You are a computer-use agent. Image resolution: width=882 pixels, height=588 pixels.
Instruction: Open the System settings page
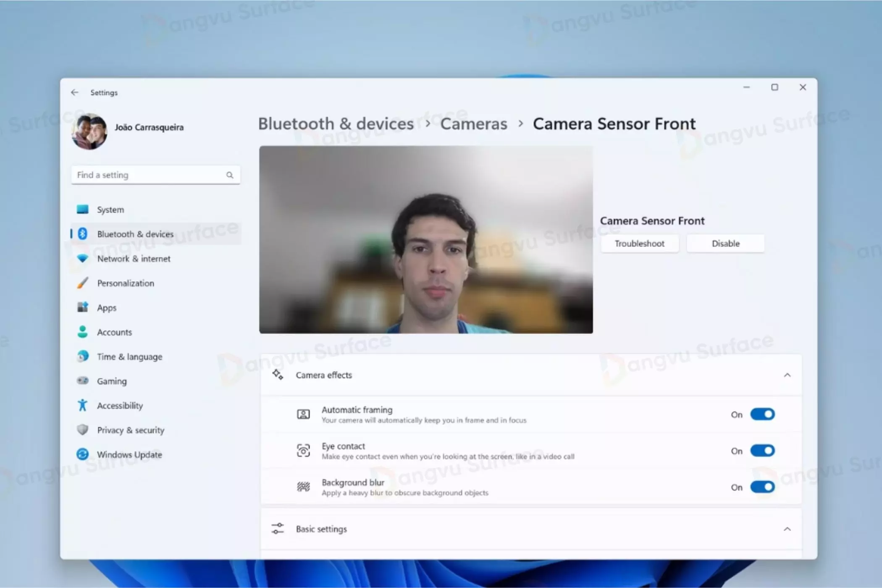coord(156,209)
